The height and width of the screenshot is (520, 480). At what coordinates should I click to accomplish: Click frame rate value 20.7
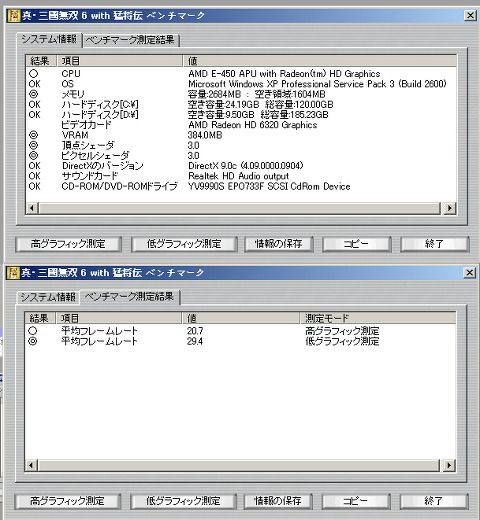[195, 331]
